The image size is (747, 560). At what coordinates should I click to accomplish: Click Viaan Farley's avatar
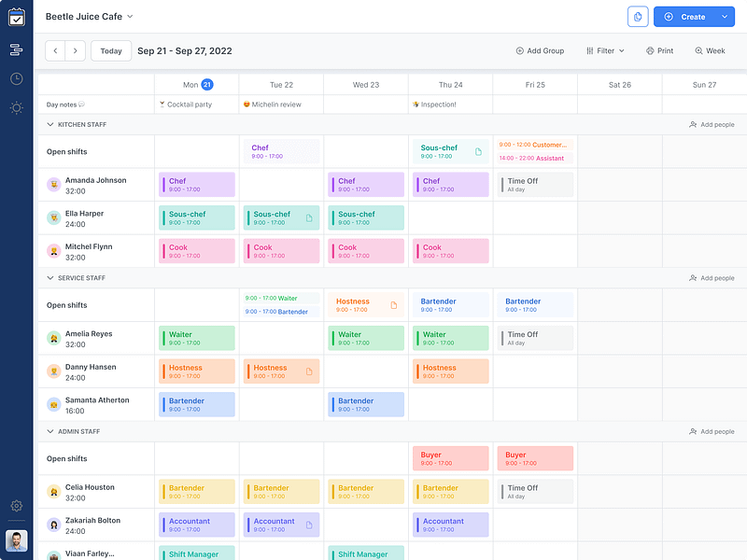54,555
